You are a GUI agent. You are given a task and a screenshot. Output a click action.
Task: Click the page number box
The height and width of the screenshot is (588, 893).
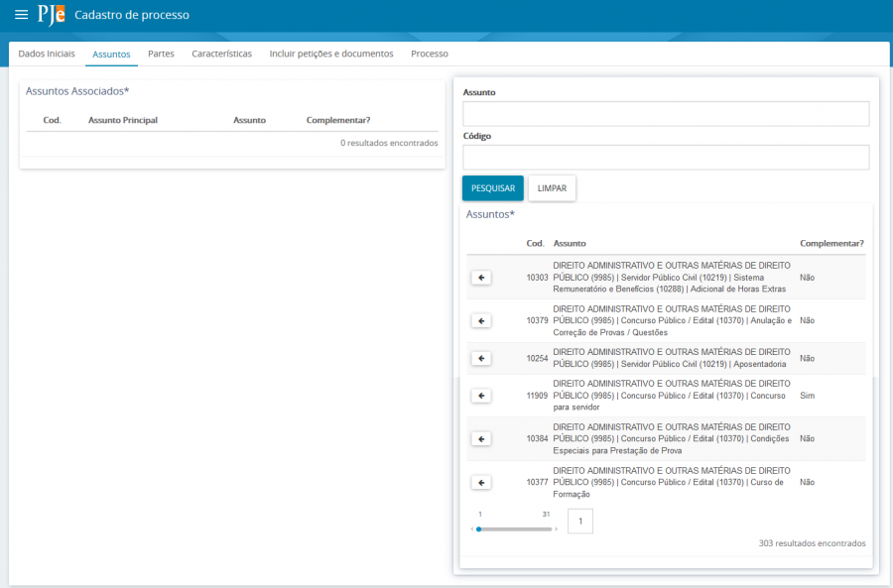coord(580,522)
